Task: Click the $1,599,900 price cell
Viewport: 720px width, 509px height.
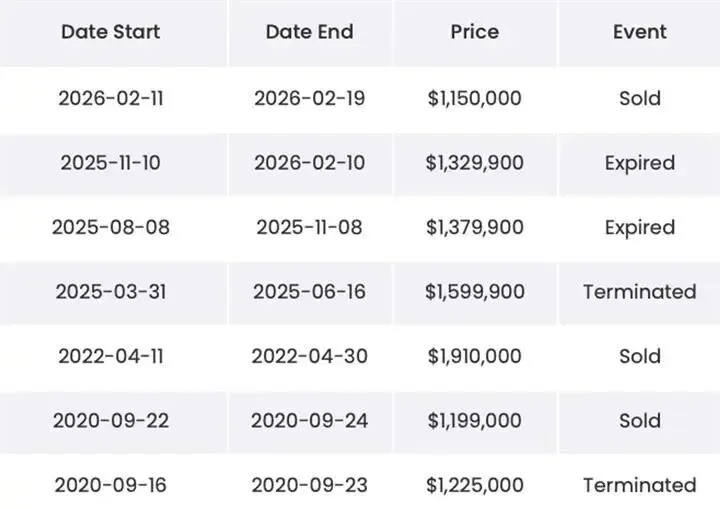Action: tap(474, 292)
